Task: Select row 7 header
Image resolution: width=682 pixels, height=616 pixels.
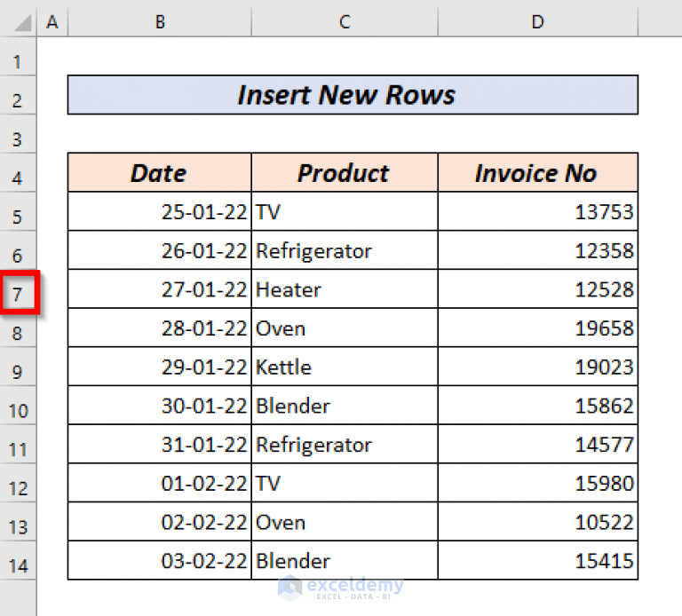Action: point(18,294)
